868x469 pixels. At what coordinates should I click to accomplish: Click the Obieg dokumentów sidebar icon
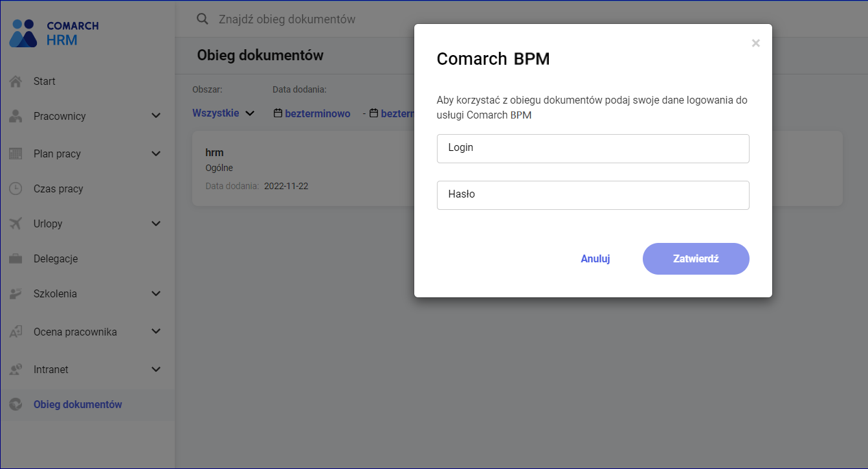16,405
